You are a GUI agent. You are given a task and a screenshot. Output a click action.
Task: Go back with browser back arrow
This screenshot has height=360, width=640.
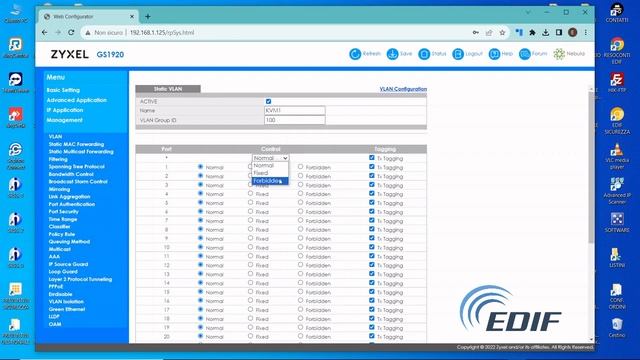coord(44,32)
